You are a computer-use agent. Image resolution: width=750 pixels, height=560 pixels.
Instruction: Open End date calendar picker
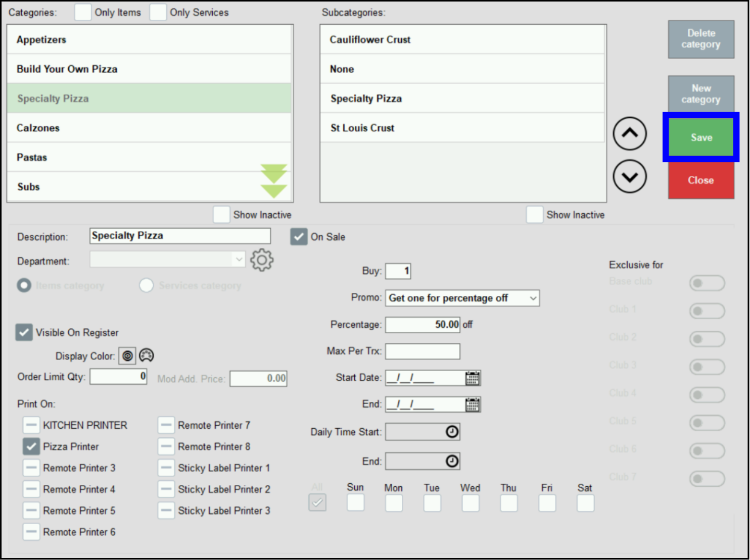[x=473, y=404]
